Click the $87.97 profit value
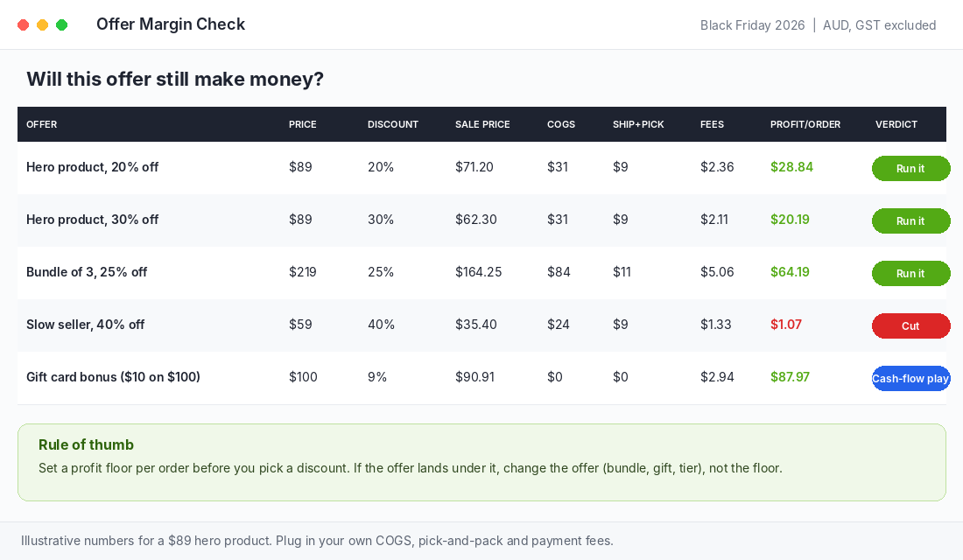The width and height of the screenshot is (963, 560). pyautogui.click(x=790, y=377)
